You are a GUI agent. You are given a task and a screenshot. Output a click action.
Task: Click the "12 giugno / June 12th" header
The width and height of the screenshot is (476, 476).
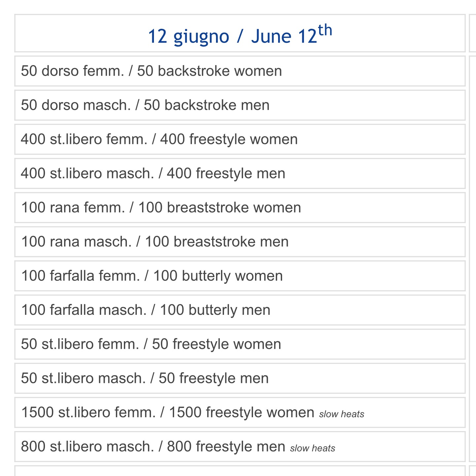(x=240, y=35)
